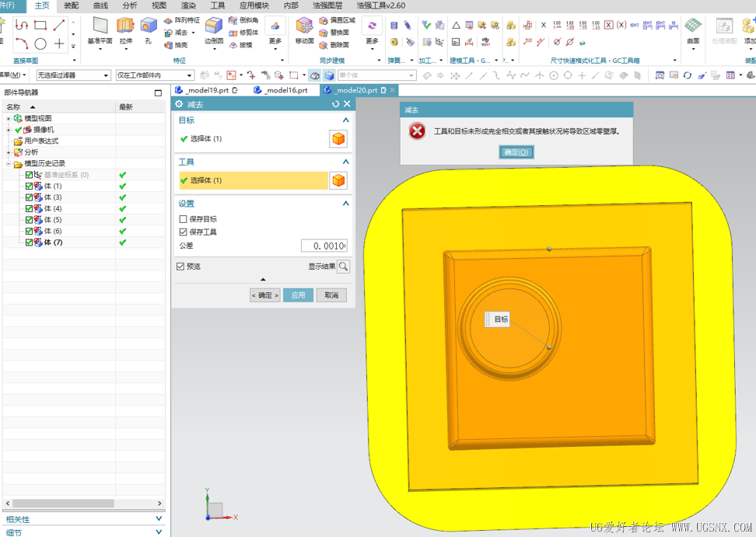Click the 取消 button in 减去 dialog

(x=331, y=295)
